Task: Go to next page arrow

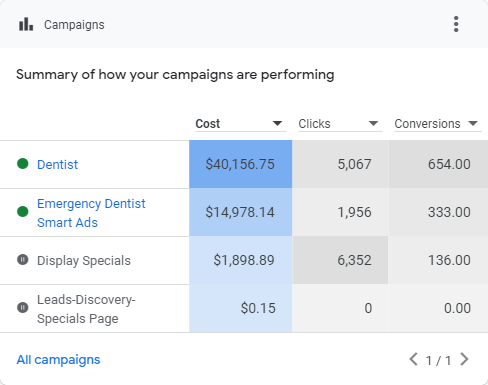Action: point(464,359)
